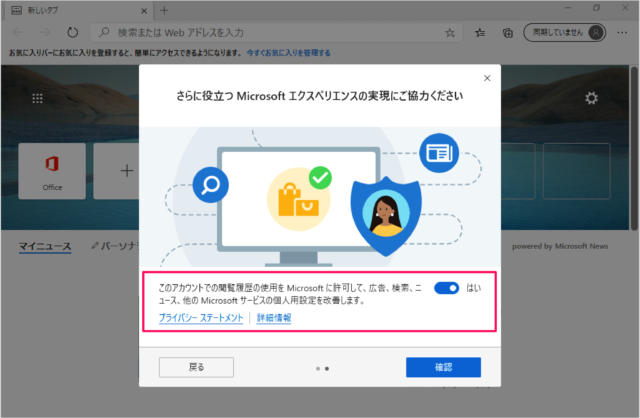Open the Collections icon in toolbar

point(507,33)
